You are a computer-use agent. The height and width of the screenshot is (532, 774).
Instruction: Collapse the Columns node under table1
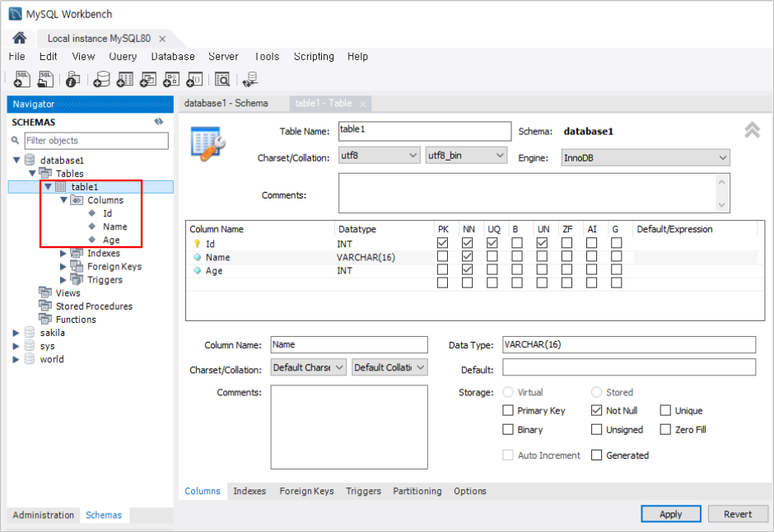[63, 200]
